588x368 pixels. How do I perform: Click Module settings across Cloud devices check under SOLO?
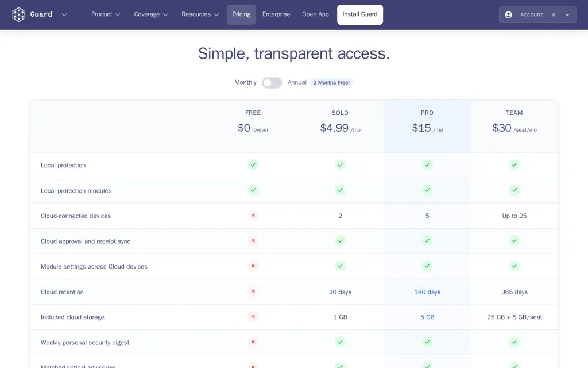pyautogui.click(x=340, y=266)
